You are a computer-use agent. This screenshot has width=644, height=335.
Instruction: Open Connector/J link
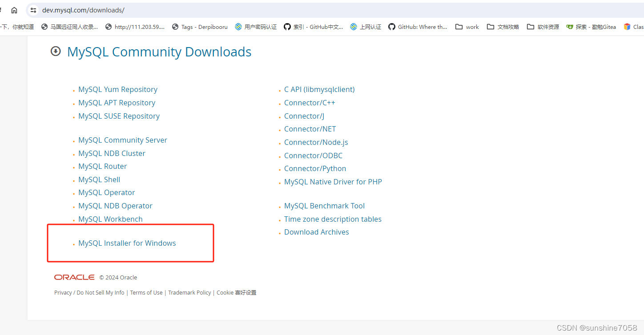click(x=304, y=116)
